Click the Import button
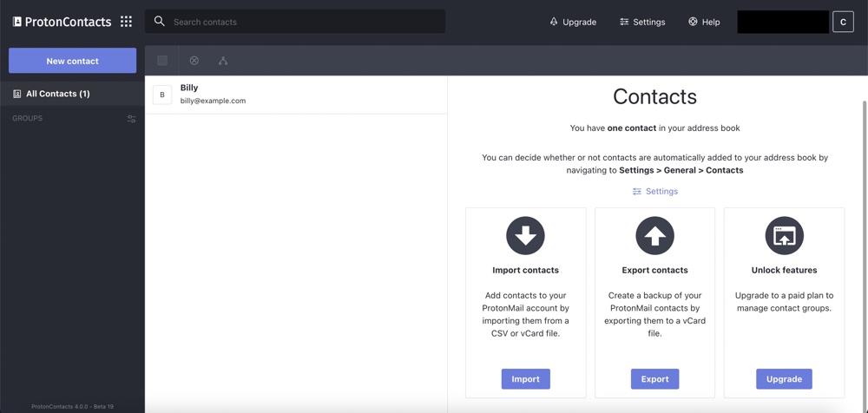868x413 pixels. 526,379
